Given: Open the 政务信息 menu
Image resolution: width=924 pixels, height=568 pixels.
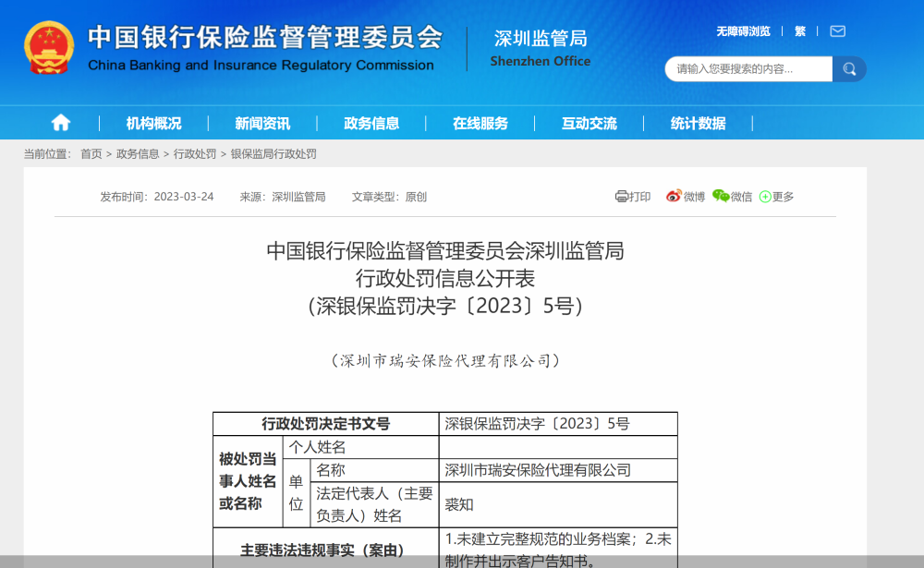Looking at the screenshot, I should 371,123.
